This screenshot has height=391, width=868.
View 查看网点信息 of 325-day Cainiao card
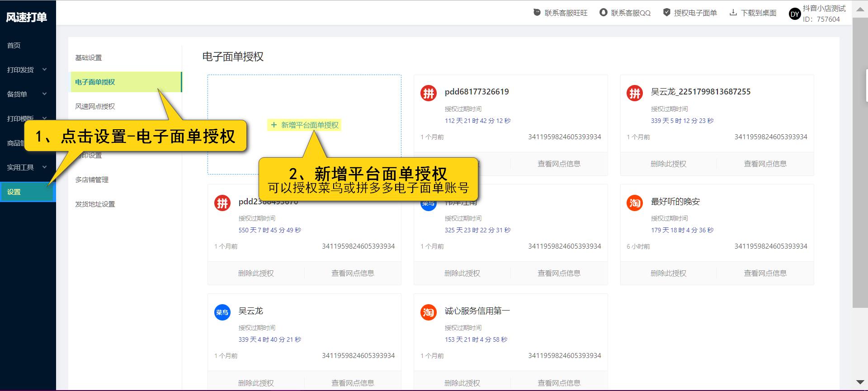(x=559, y=273)
